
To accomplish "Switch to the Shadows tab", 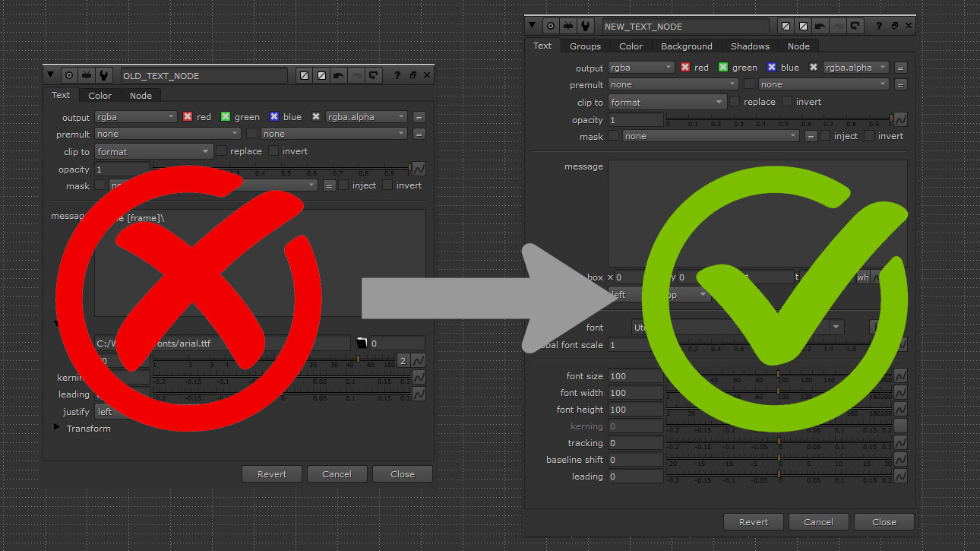I will click(750, 46).
